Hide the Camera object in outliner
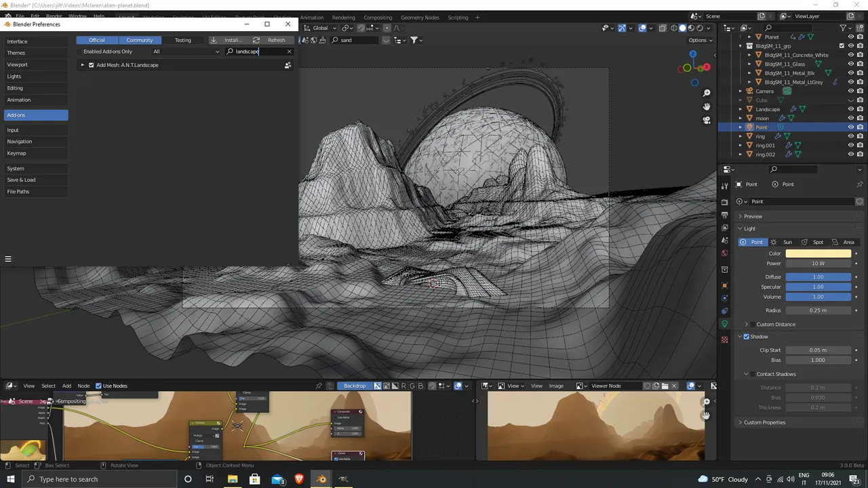 click(851, 91)
